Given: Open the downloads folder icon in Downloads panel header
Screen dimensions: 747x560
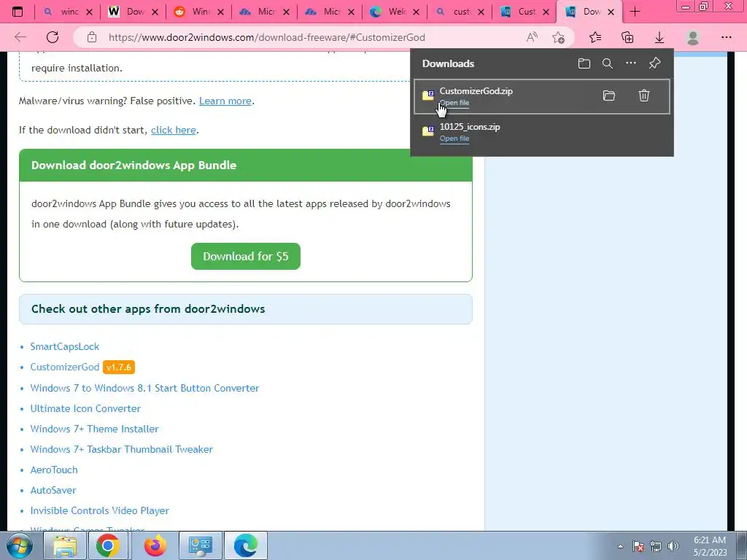Looking at the screenshot, I should pos(584,63).
